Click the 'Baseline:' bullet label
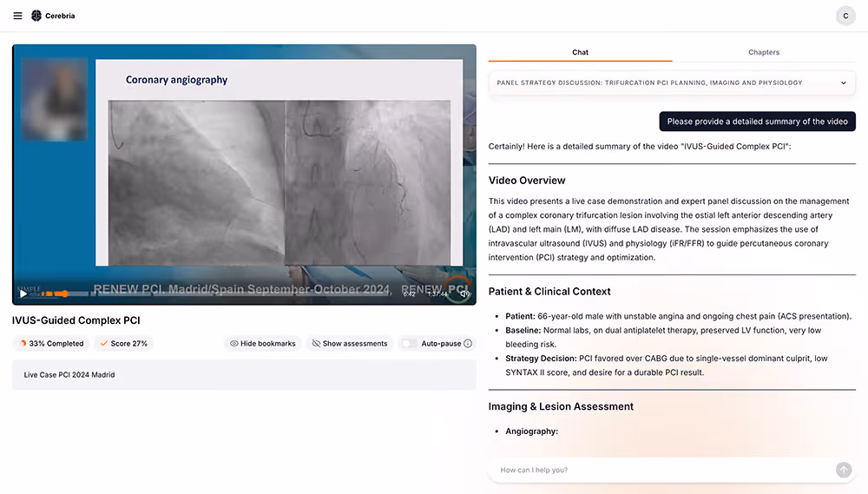Image resolution: width=868 pixels, height=494 pixels. (x=523, y=330)
